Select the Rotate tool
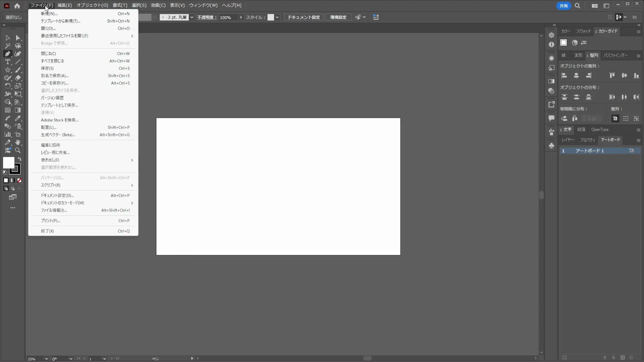This screenshot has width=644, height=362. pos(7,86)
